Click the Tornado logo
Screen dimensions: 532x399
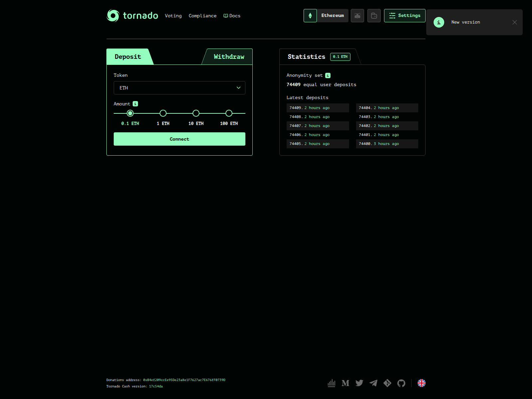click(132, 16)
